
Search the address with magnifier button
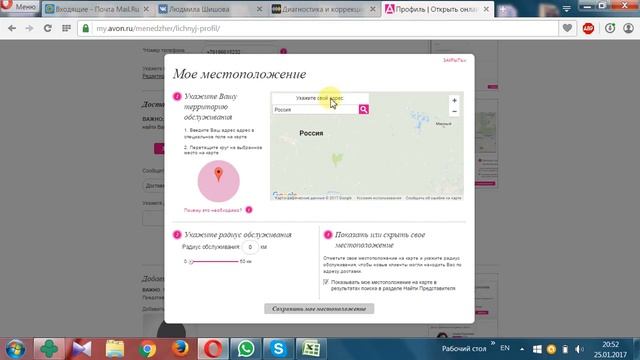point(364,109)
